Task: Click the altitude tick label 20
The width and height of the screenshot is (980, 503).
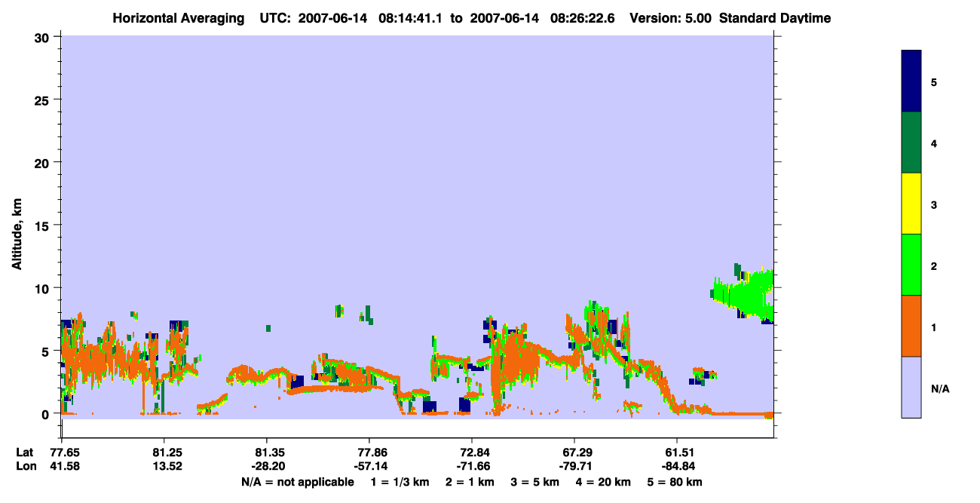Action: tap(43, 162)
